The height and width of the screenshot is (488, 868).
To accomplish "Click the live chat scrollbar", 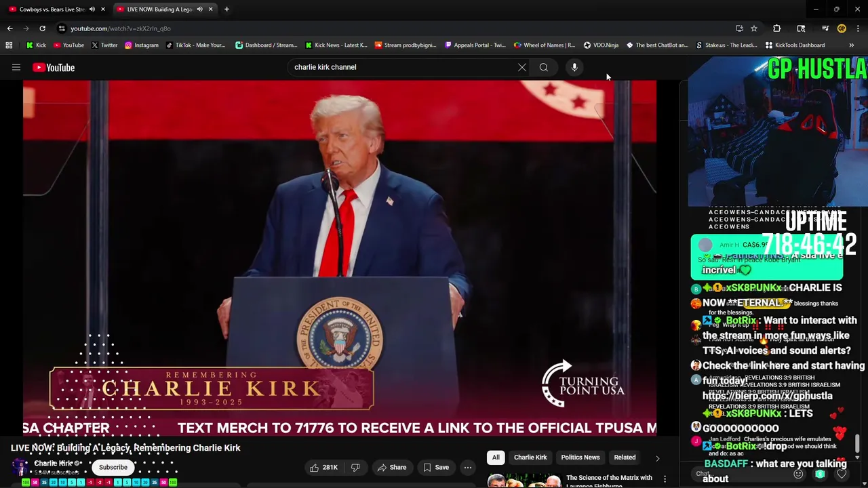I will 857,444.
